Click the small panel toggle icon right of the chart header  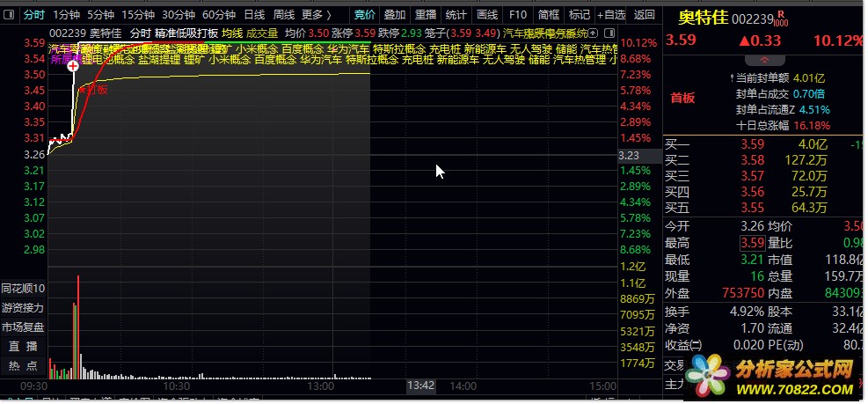[609, 33]
